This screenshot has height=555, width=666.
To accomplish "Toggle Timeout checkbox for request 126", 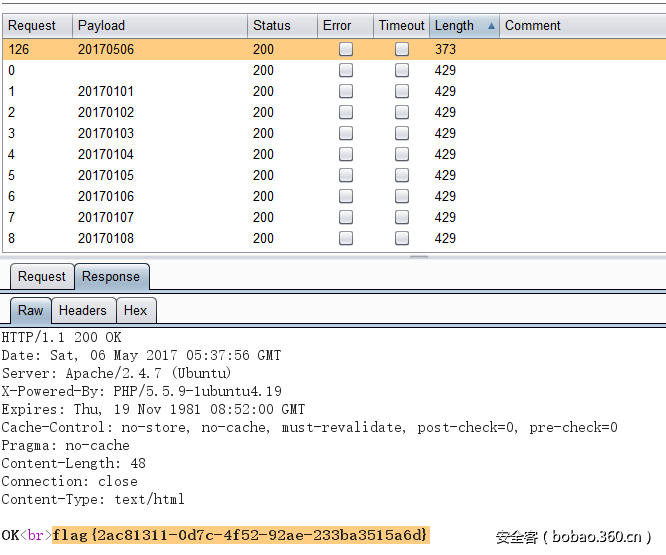I will (x=402, y=49).
